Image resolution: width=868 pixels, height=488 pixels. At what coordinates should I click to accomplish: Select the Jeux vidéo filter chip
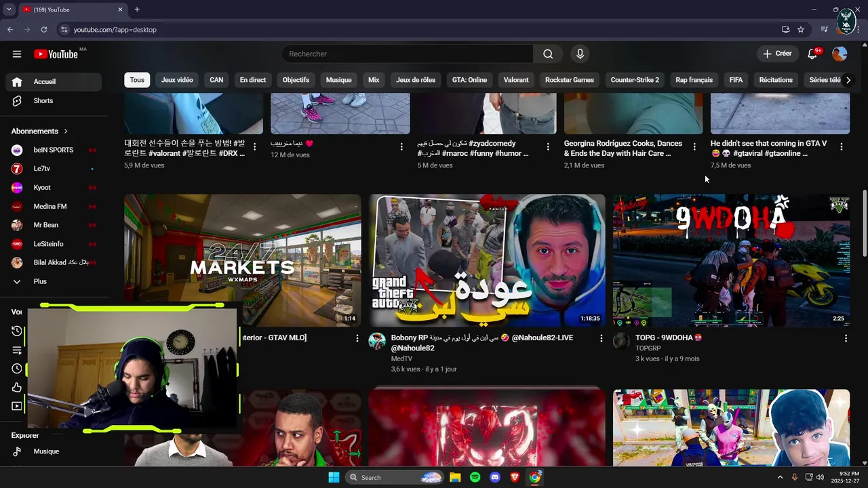177,80
